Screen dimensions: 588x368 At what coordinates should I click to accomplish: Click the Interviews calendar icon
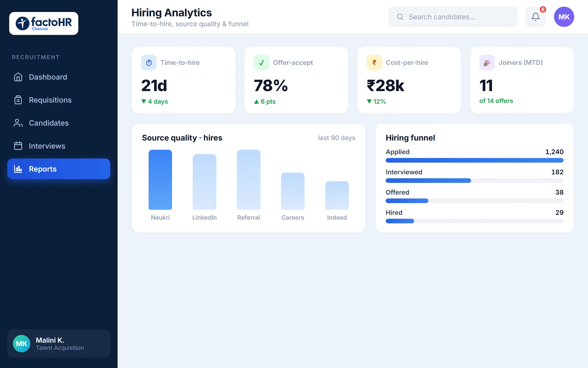tap(18, 146)
